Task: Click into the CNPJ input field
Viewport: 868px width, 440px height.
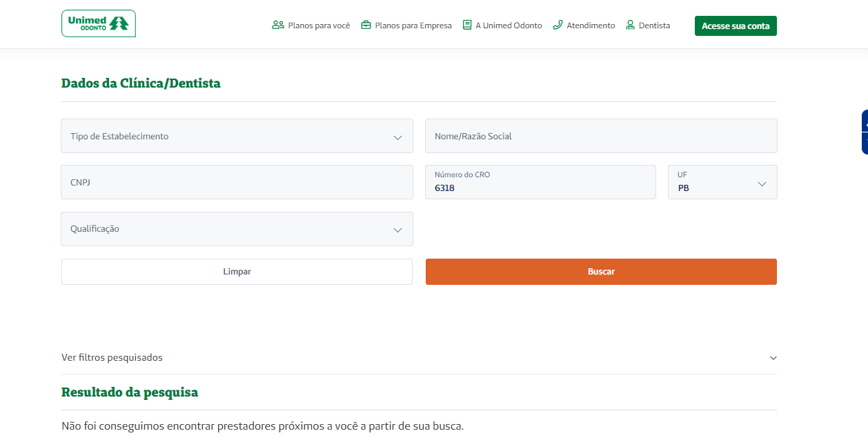Action: [237, 183]
